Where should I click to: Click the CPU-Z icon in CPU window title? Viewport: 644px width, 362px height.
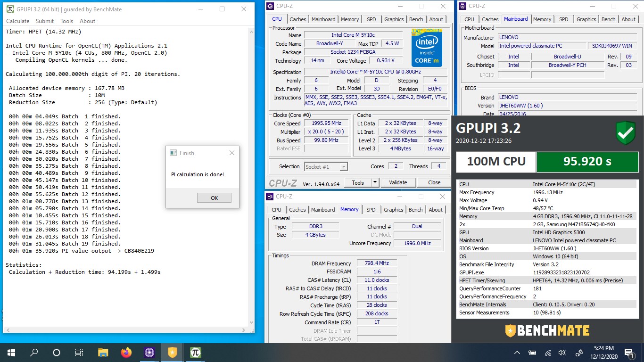click(270, 6)
